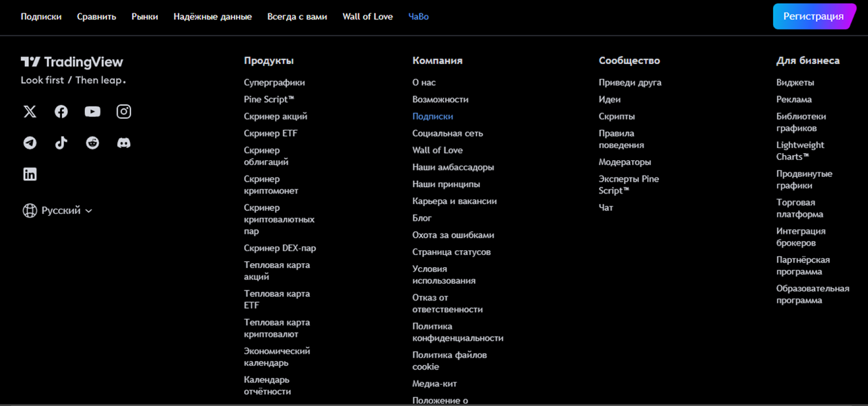Open the YouTube social icon
The width and height of the screenshot is (868, 406).
click(92, 112)
